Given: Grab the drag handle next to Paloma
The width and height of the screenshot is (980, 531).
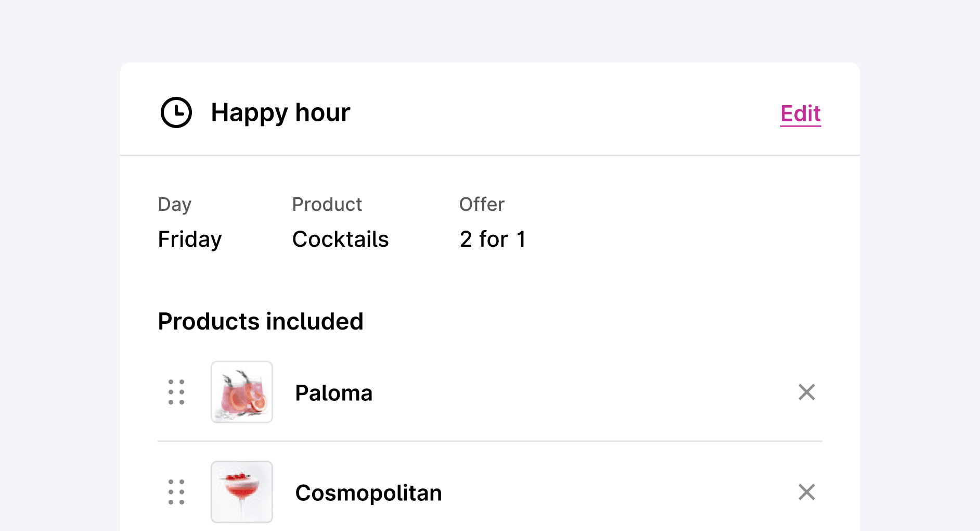Looking at the screenshot, I should [176, 393].
